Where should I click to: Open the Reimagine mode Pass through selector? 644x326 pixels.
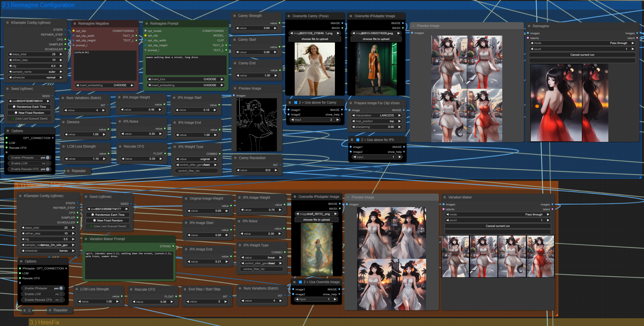pyautogui.click(x=582, y=43)
